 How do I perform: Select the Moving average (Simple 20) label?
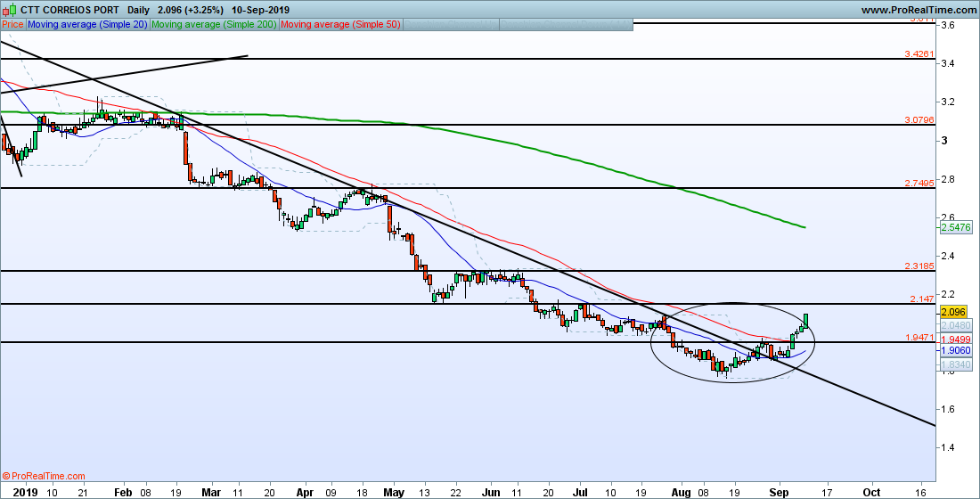(x=87, y=24)
